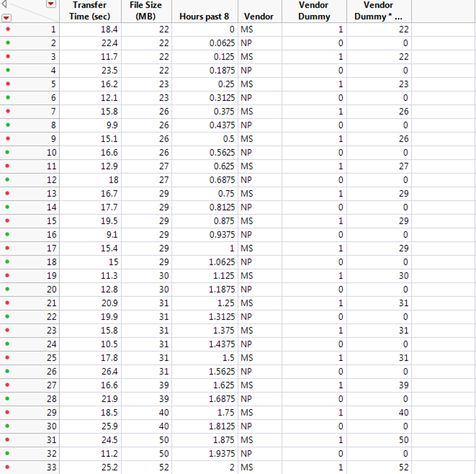
Task: Select the Vendor column header
Action: (x=259, y=17)
